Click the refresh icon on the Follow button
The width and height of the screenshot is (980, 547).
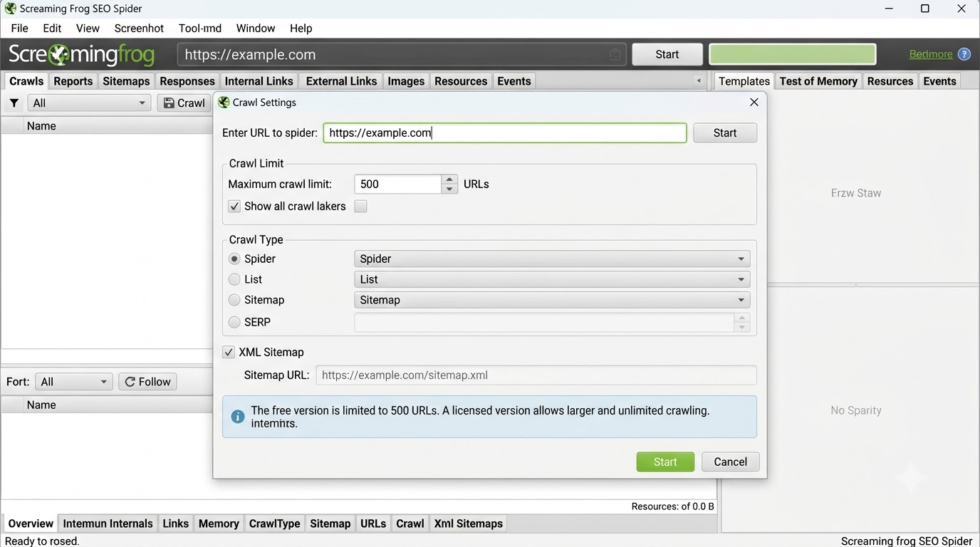coord(130,382)
